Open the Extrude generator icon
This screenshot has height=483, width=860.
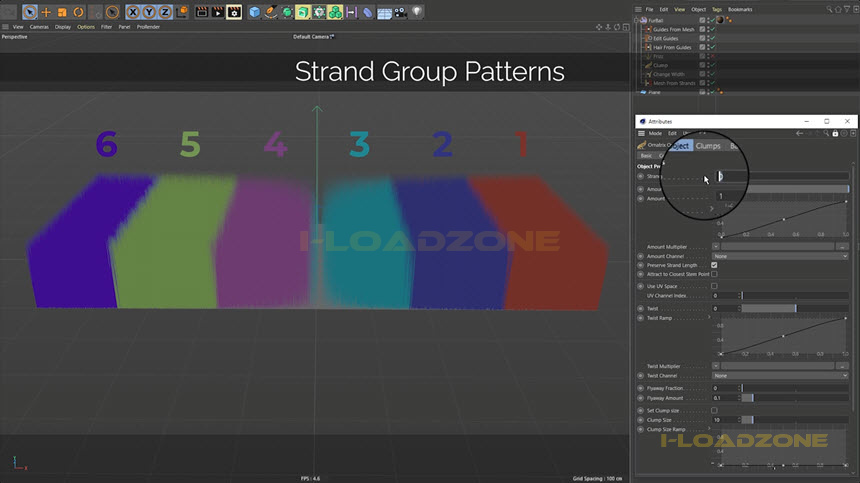coord(303,12)
